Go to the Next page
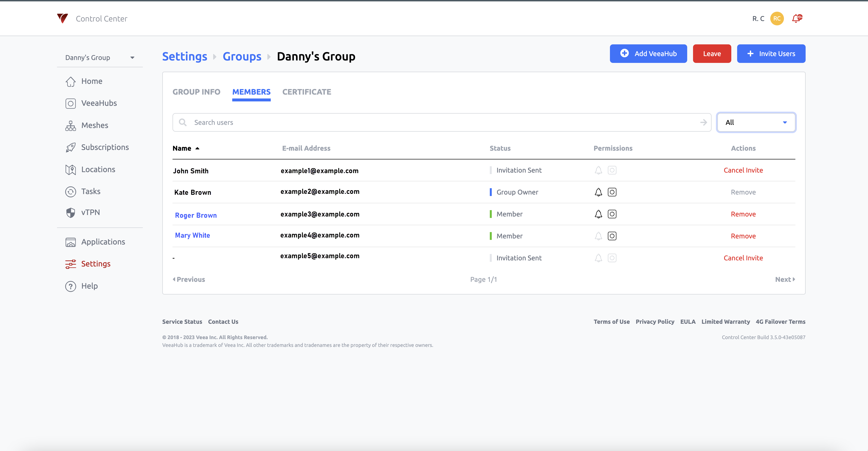868x451 pixels. [785, 279]
